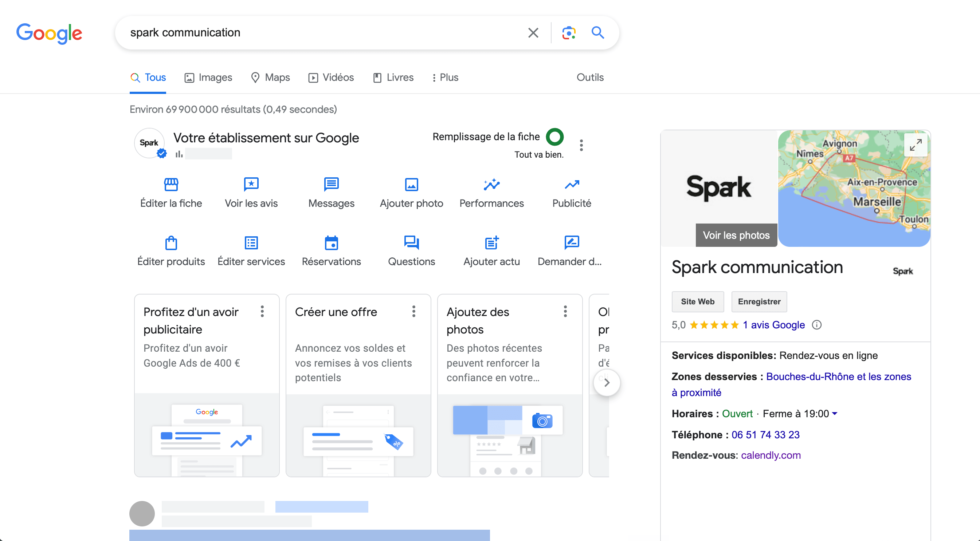
Task: Open Voir les avis star icon
Action: tap(251, 184)
